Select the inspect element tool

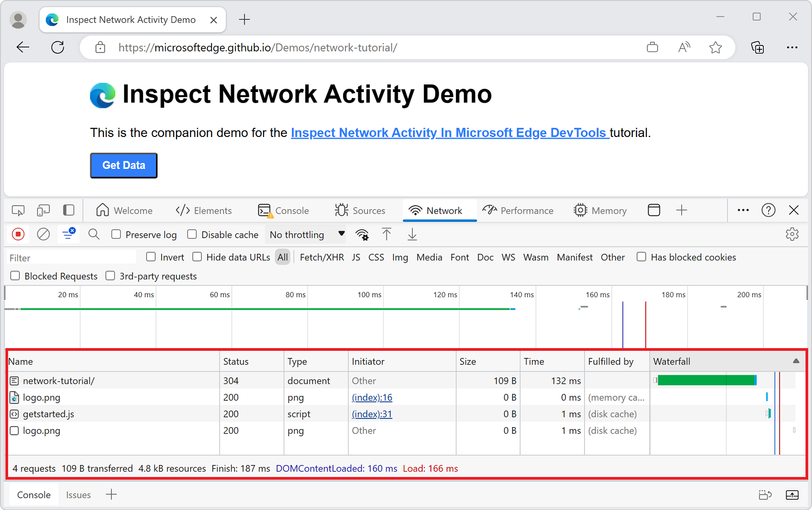click(18, 210)
